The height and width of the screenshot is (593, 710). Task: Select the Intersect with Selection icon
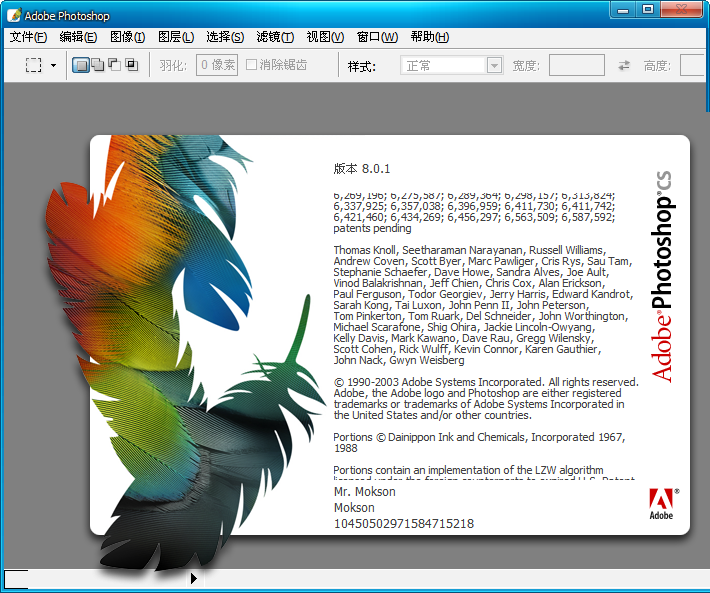click(131, 66)
